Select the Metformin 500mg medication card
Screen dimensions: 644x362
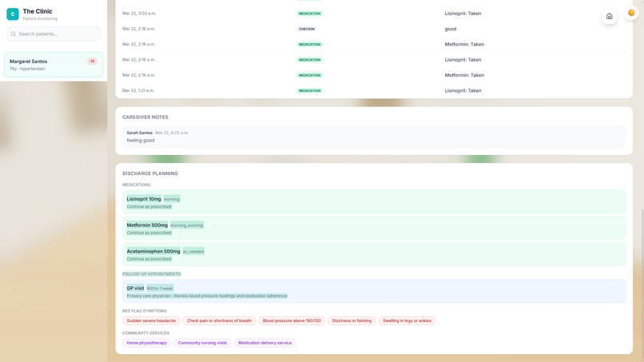click(374, 229)
